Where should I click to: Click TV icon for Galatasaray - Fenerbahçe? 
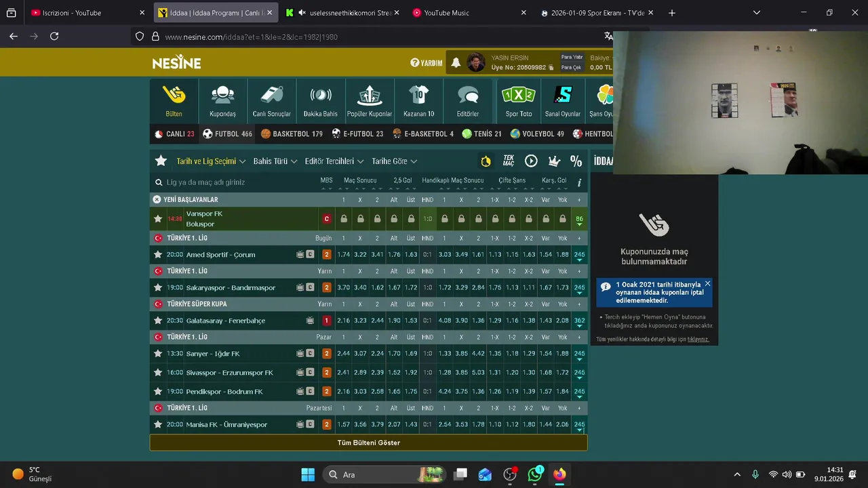310,321
